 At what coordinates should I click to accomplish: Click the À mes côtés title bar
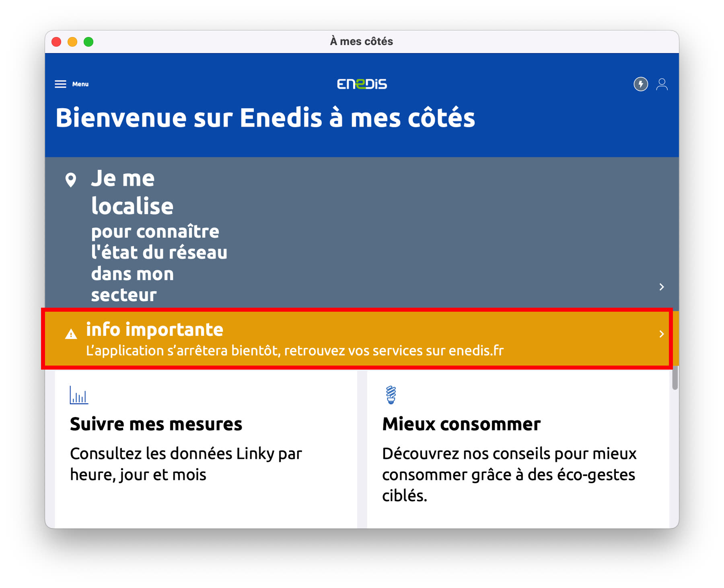coord(361,41)
